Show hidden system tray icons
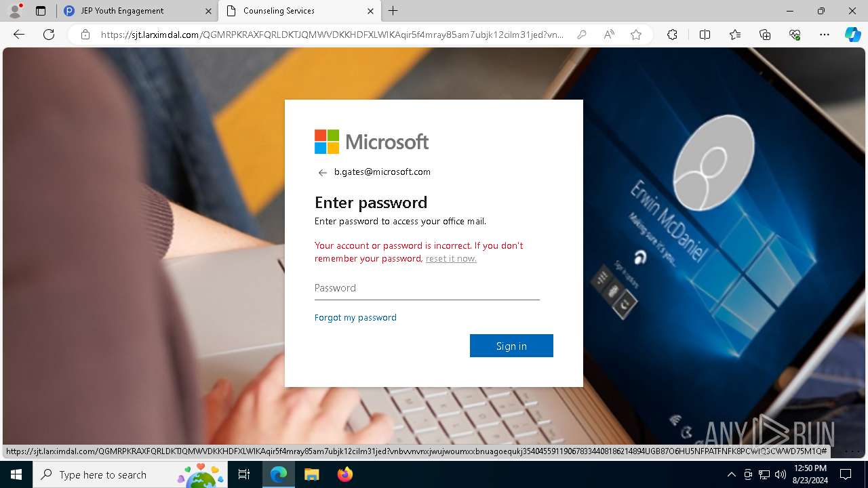The width and height of the screenshot is (868, 488). pyautogui.click(x=731, y=474)
